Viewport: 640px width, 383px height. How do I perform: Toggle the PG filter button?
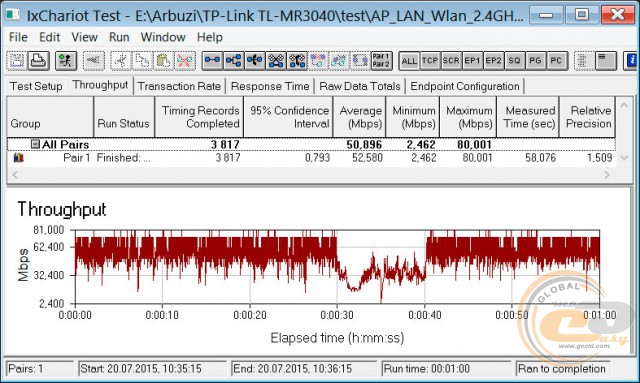click(x=536, y=61)
